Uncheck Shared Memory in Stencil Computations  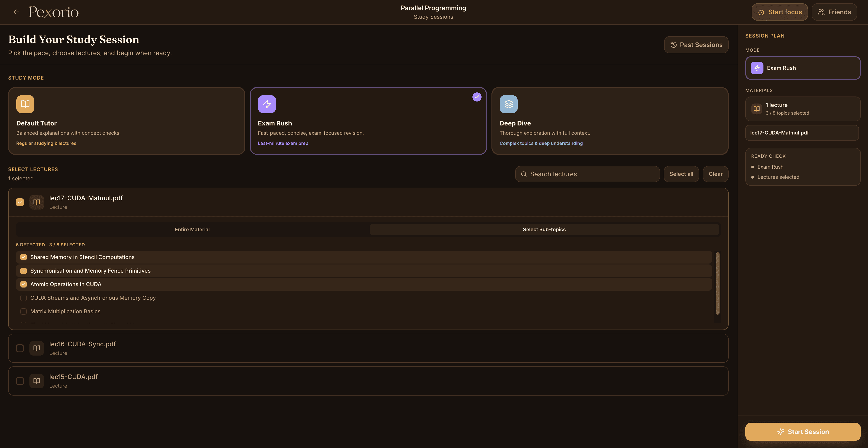tap(24, 257)
